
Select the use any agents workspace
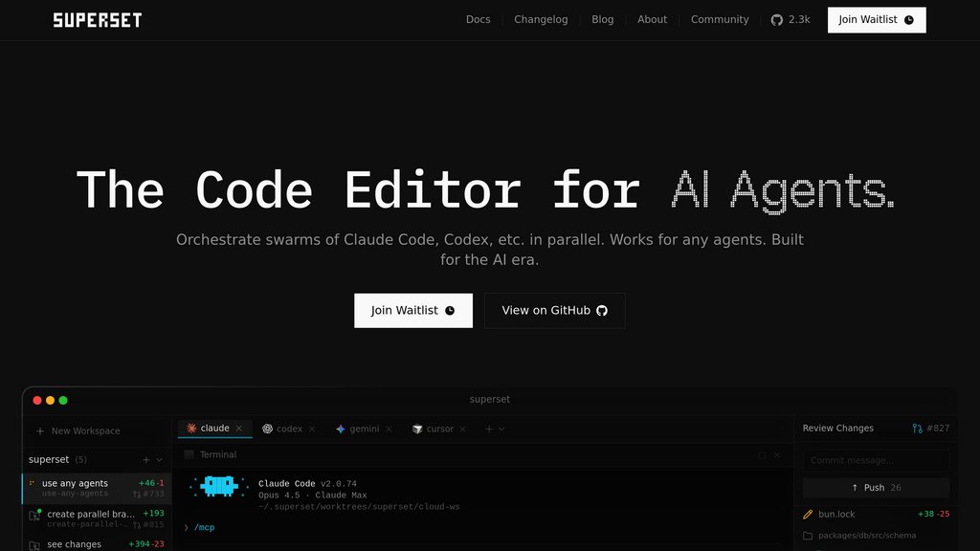86,488
